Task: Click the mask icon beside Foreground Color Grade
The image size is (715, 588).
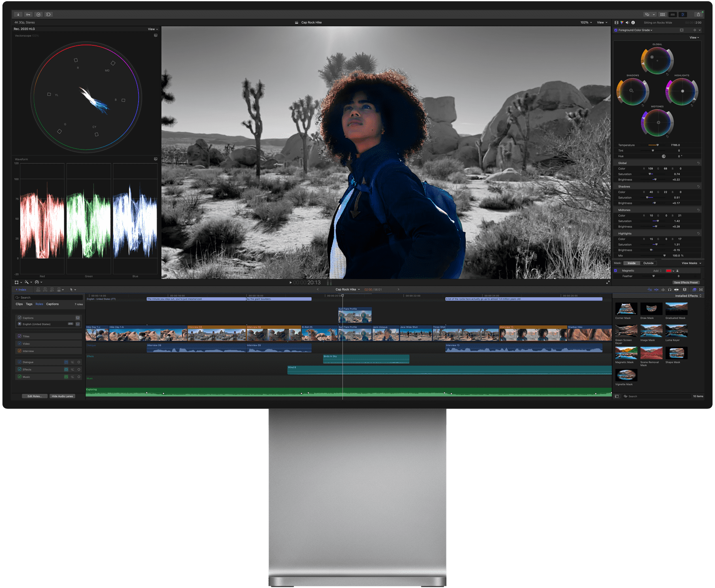Action: coord(681,30)
